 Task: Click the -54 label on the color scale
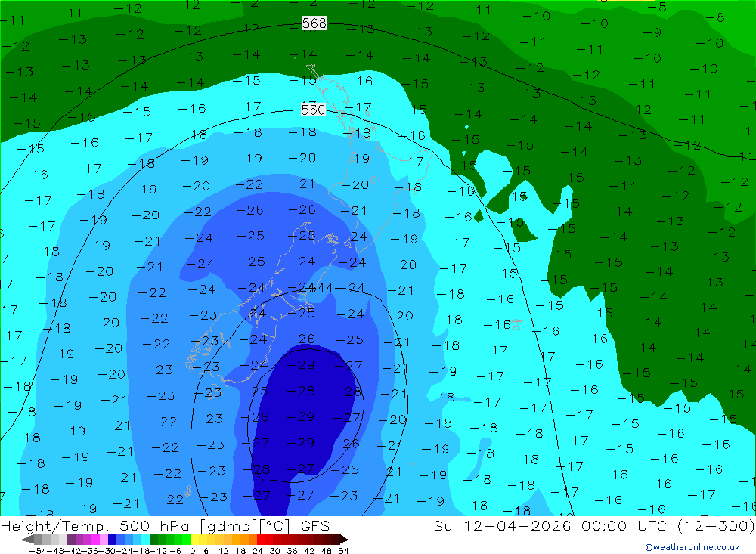(x=38, y=551)
